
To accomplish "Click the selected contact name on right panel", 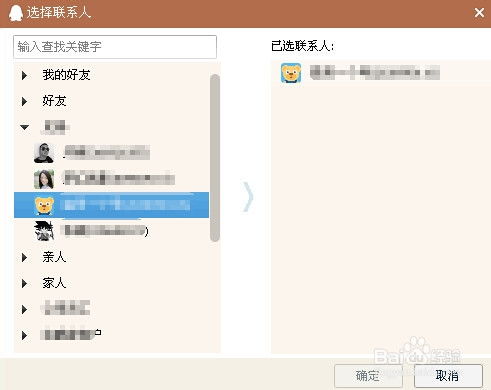I will point(375,73).
